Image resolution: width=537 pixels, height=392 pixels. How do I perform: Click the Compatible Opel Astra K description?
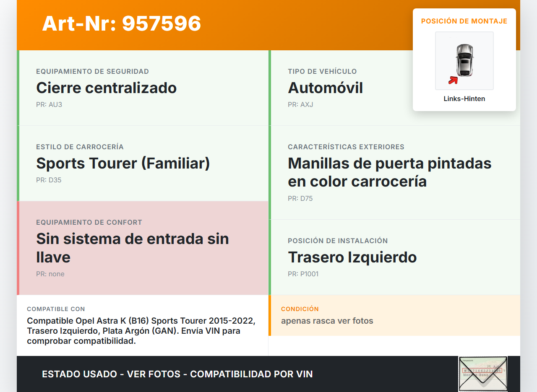pos(141,331)
